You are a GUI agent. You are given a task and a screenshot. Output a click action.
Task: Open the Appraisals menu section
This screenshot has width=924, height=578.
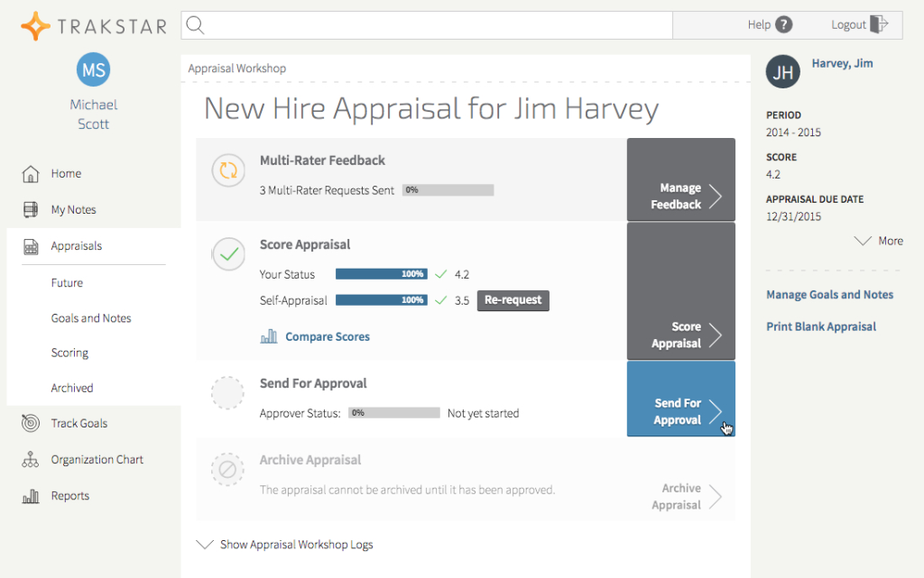coord(76,246)
